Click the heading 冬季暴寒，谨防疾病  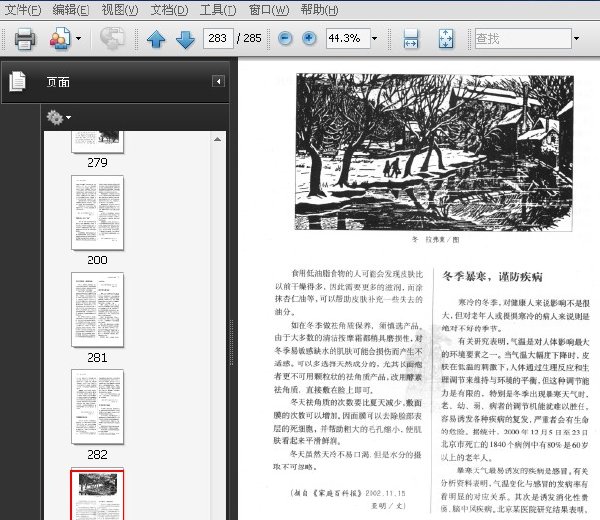pos(492,276)
